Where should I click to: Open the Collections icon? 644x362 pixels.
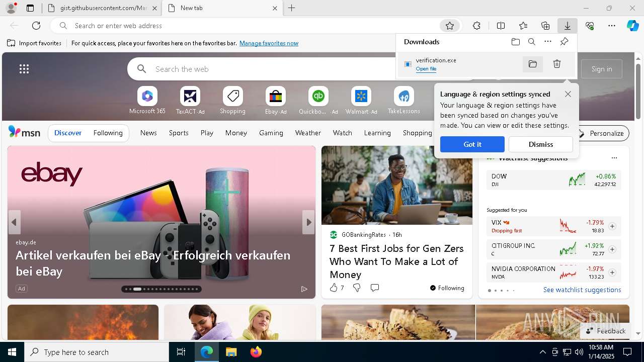click(x=545, y=26)
